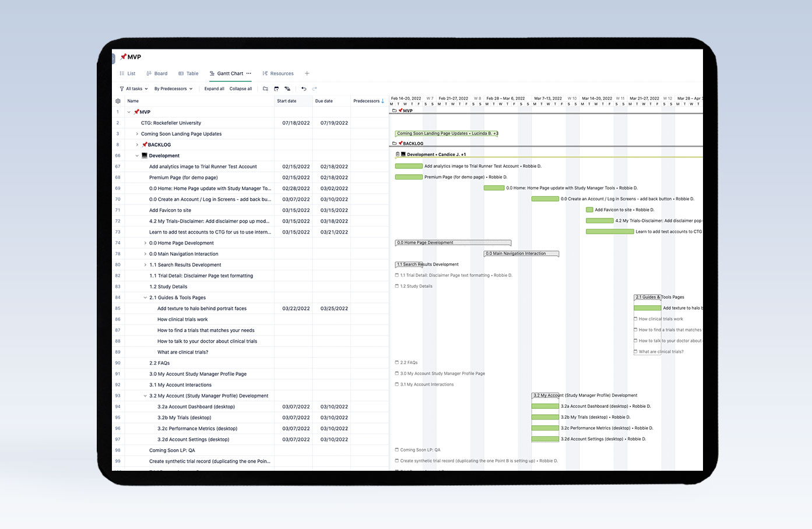Click green bar for Add texture to halo
812x529 pixels.
[x=647, y=308]
